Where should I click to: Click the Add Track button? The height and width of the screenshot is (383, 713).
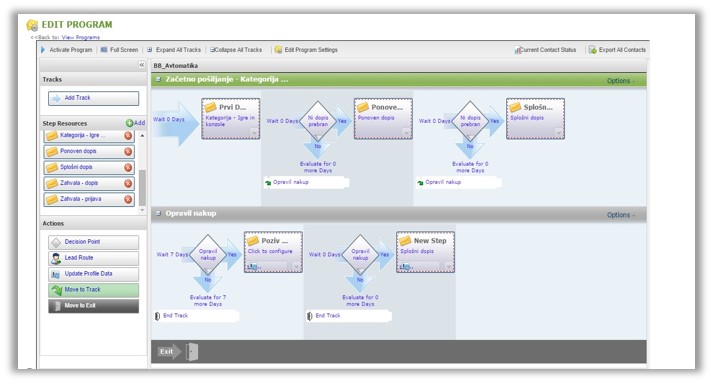(93, 98)
